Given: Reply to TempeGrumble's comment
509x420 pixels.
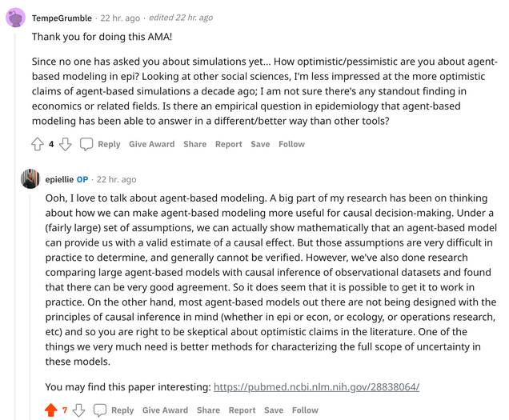Looking at the screenshot, I should coord(109,144).
